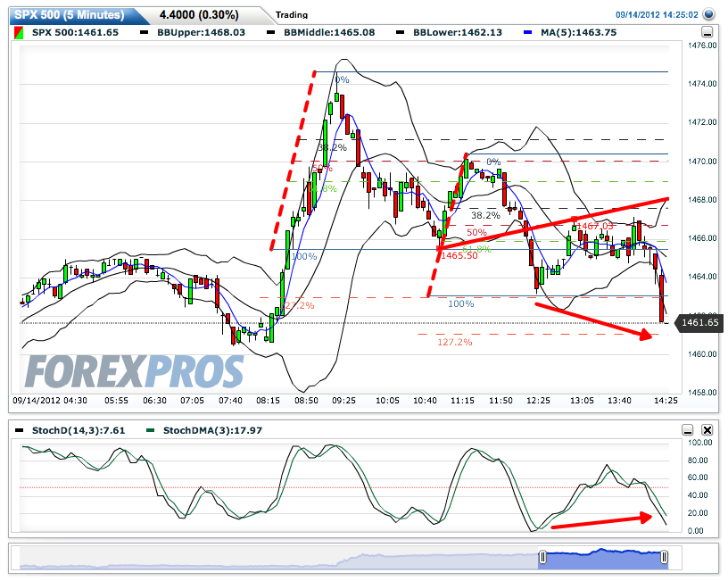Screen dimensions: 728x581
Task: Grab the left handle of the range navigator
Action: point(542,557)
